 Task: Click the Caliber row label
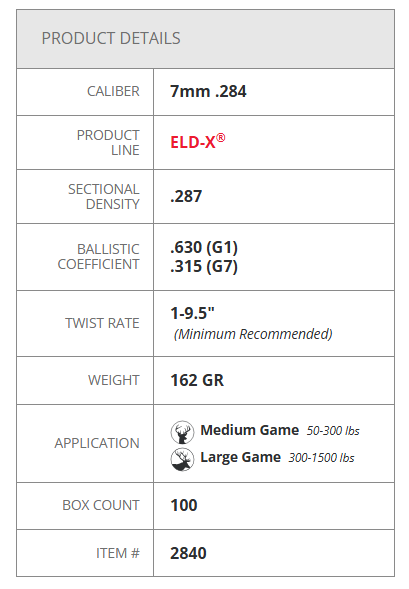pyautogui.click(x=113, y=91)
